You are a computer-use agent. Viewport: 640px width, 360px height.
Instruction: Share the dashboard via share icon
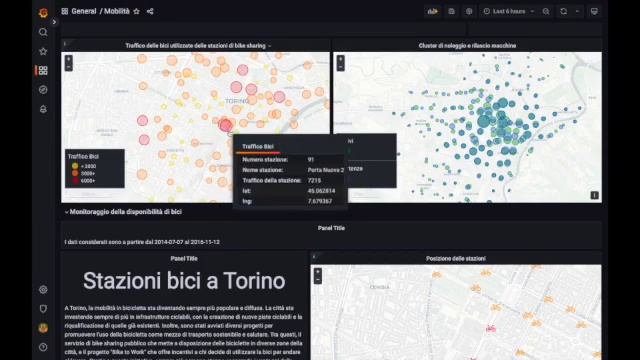point(150,11)
